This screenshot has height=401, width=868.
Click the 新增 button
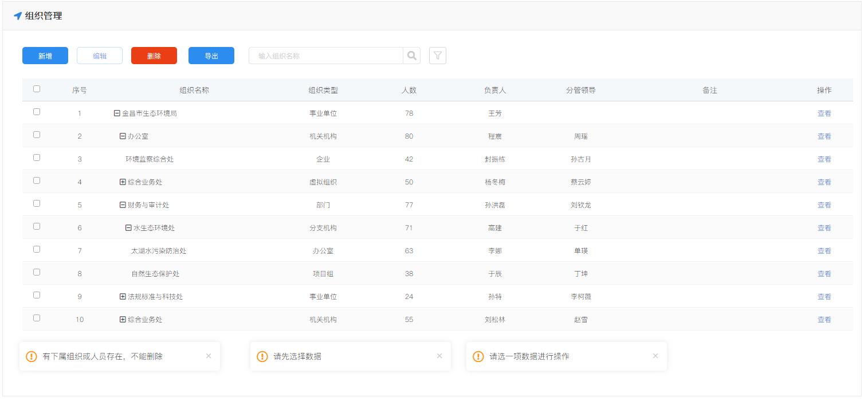pyautogui.click(x=45, y=56)
